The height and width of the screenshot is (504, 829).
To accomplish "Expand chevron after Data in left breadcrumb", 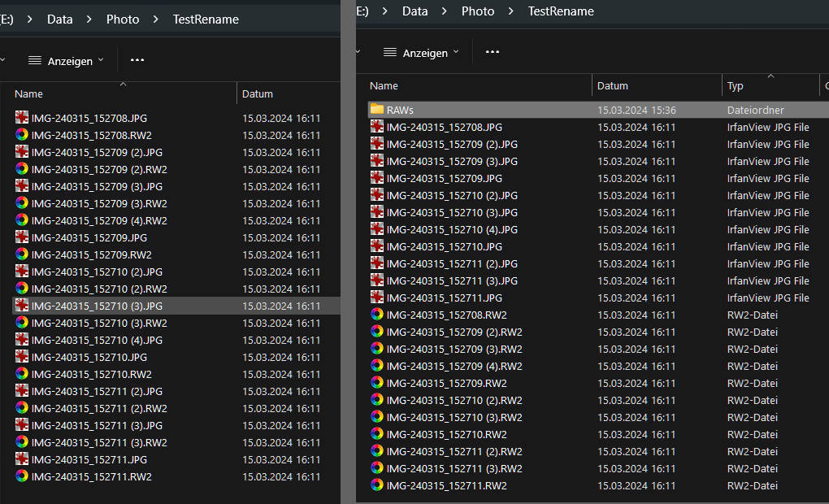I will (x=89, y=20).
